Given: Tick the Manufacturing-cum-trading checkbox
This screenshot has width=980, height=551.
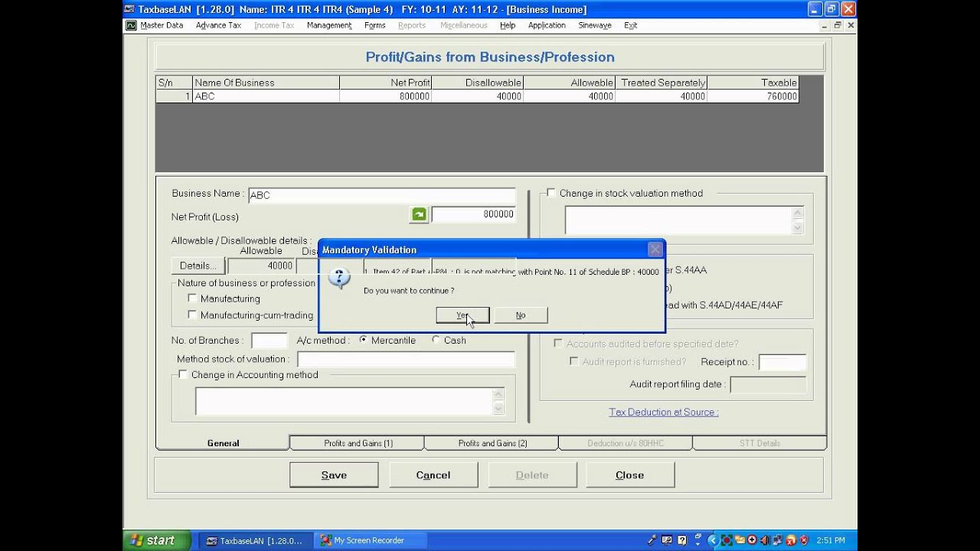Looking at the screenshot, I should (x=192, y=315).
